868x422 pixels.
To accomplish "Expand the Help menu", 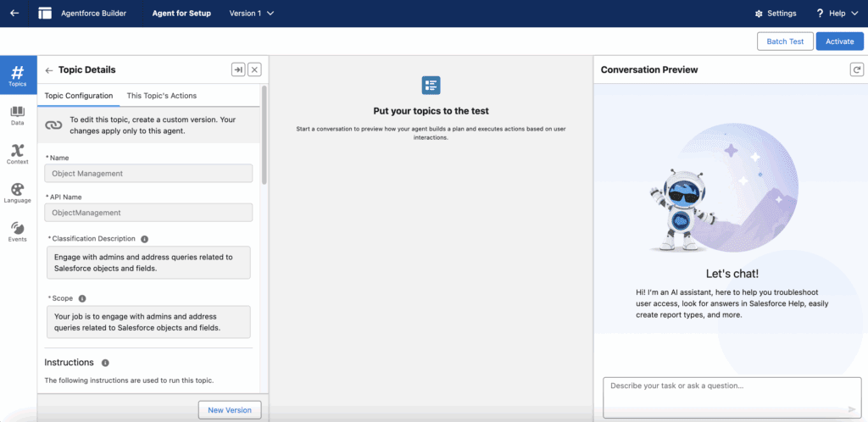I will [x=837, y=14].
